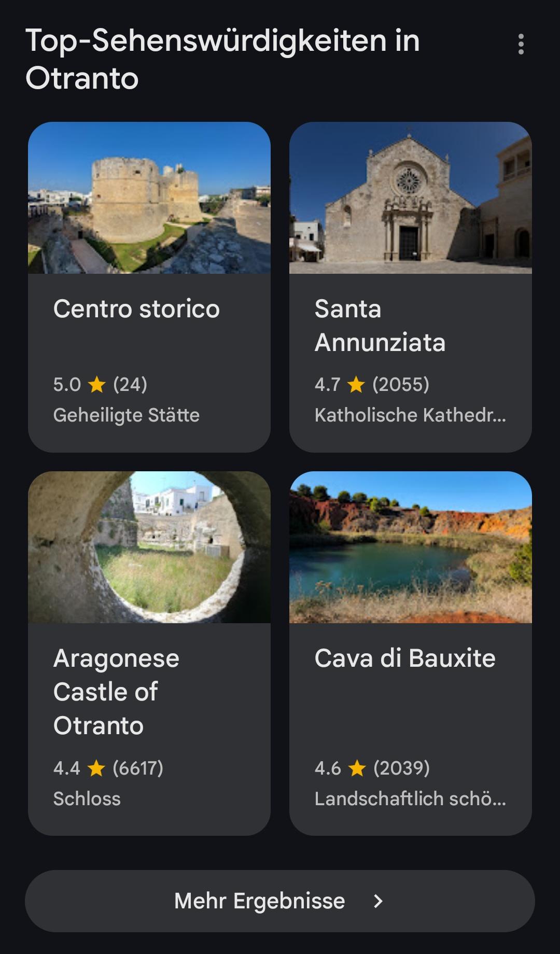560x954 pixels.
Task: Tap the Schloss category label
Action: 87,799
